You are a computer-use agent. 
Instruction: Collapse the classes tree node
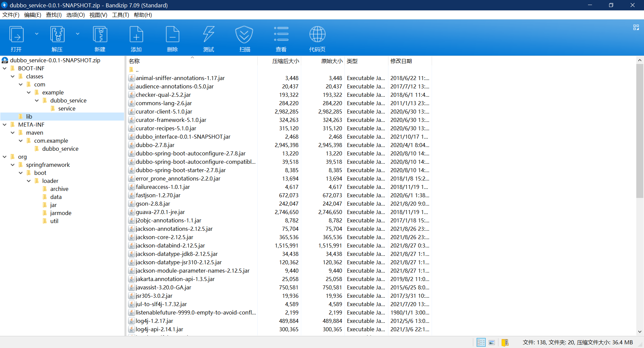tap(13, 76)
